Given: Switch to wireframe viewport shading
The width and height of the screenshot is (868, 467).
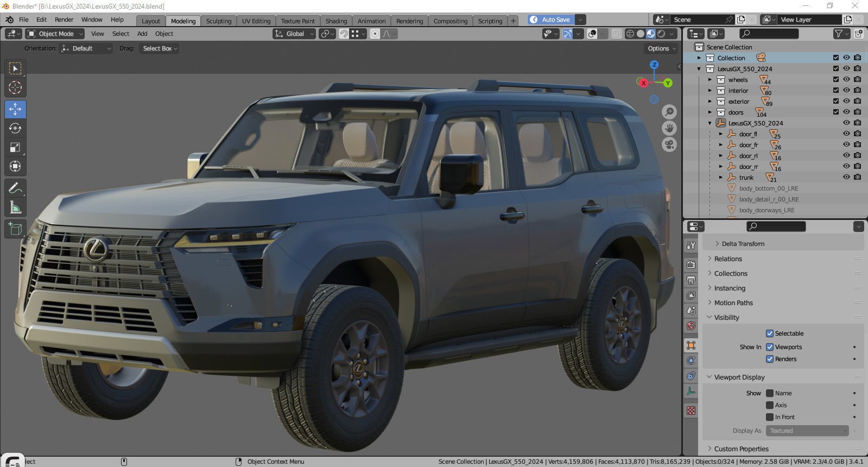Looking at the screenshot, I should [x=630, y=34].
